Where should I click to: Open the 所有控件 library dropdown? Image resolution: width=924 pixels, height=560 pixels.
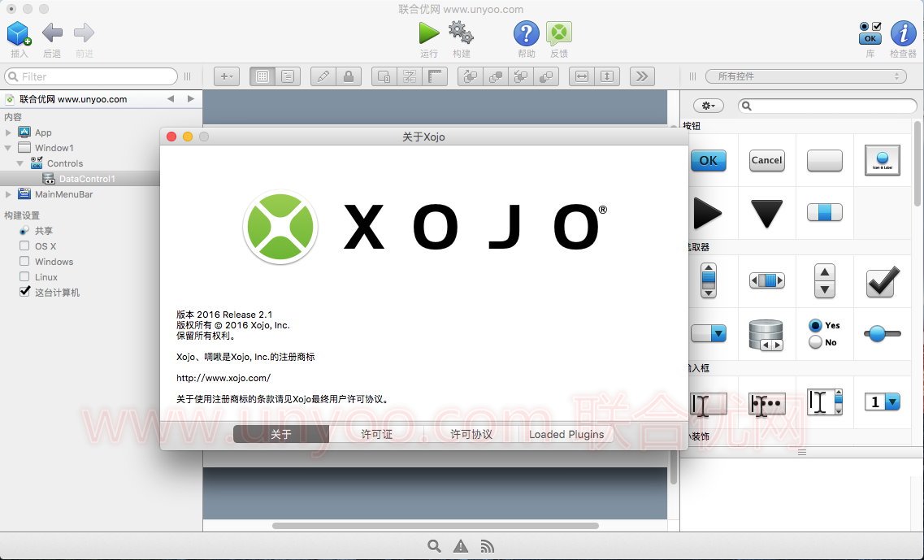(x=806, y=76)
